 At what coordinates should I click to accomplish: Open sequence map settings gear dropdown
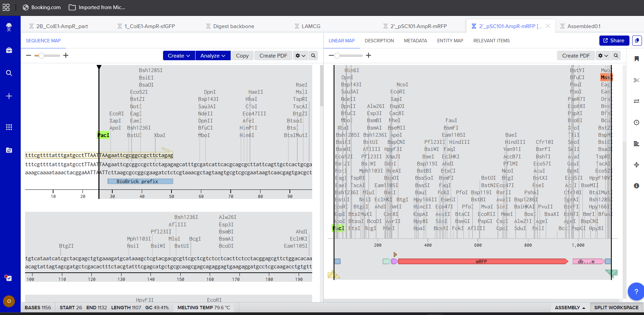(x=300, y=56)
